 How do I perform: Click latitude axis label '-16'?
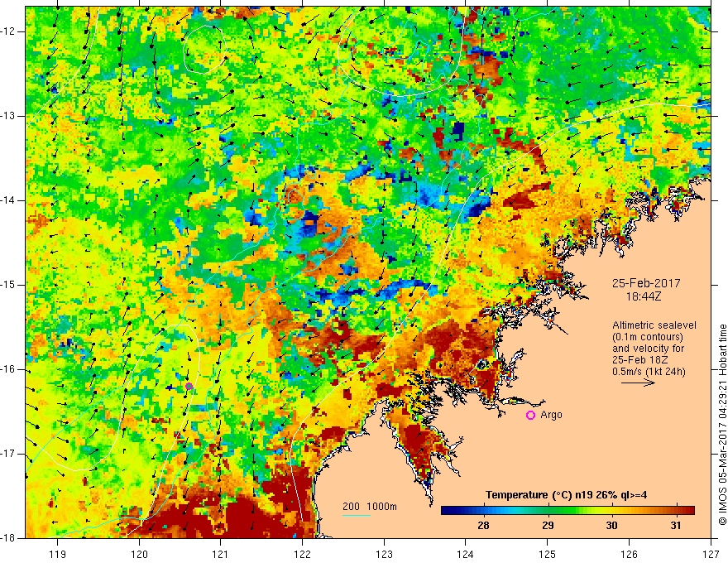(x=9, y=369)
